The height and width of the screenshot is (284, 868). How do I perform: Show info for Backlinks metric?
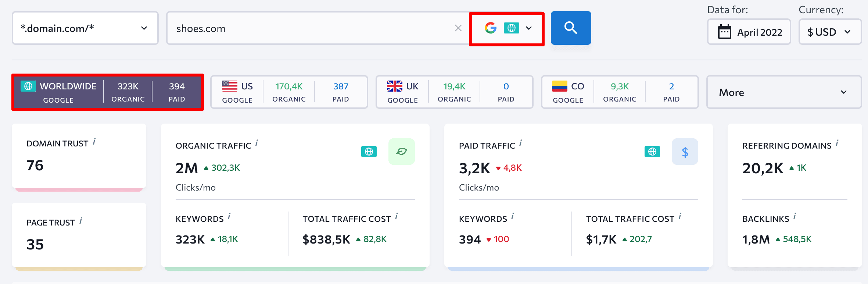pyautogui.click(x=795, y=216)
